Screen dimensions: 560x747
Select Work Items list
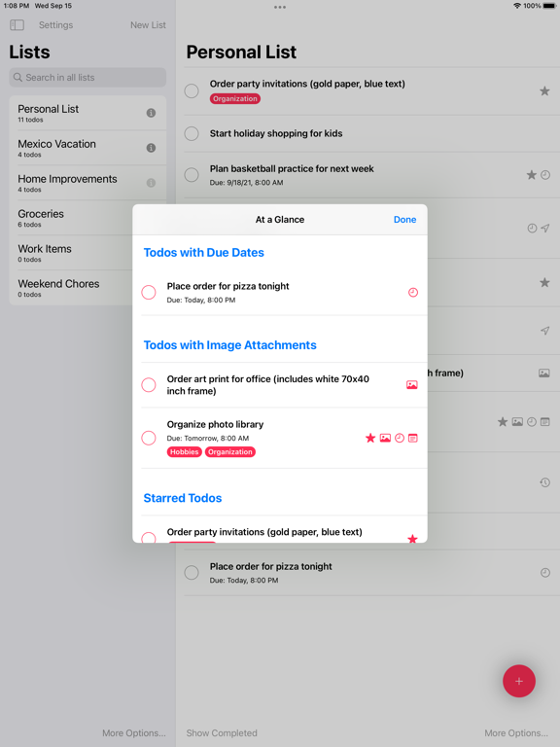(x=71, y=253)
